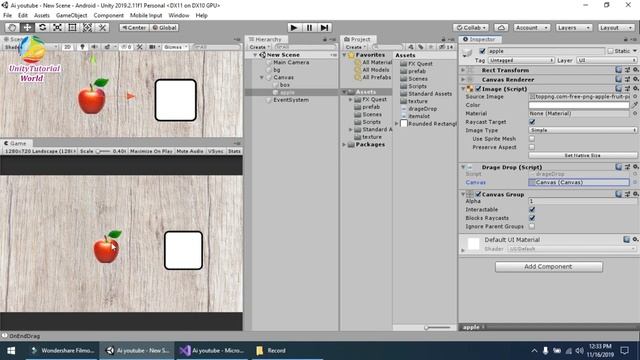Open the Assets menu
The width and height of the screenshot is (640, 360).
[42, 16]
